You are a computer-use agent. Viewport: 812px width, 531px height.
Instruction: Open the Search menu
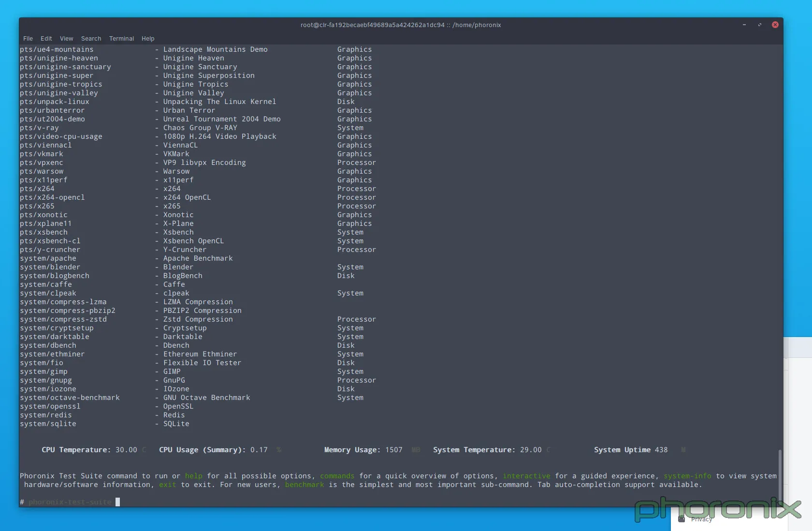(91, 39)
